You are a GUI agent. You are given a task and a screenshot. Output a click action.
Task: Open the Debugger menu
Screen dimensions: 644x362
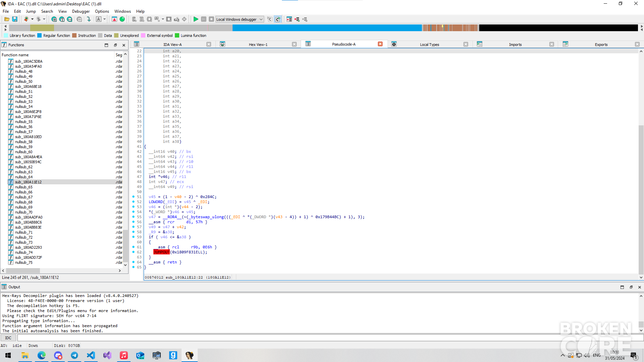(81, 11)
